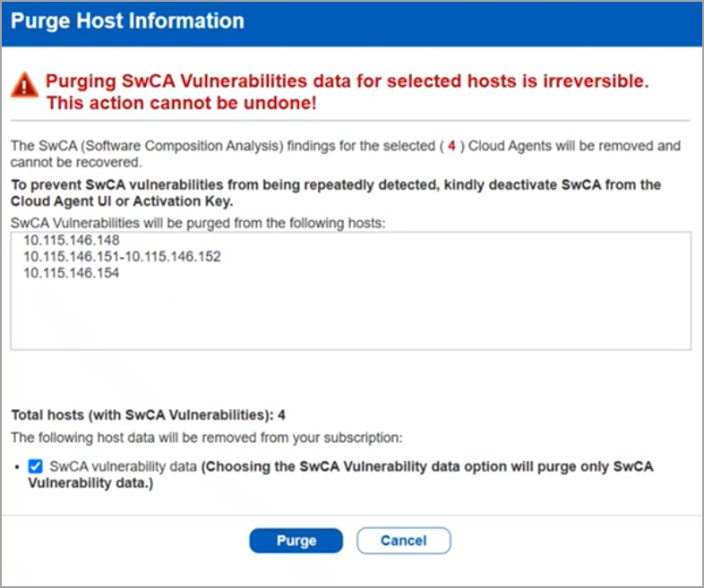Click "This action cannot be undone!" text
Screen dimensions: 704x588
click(181, 104)
